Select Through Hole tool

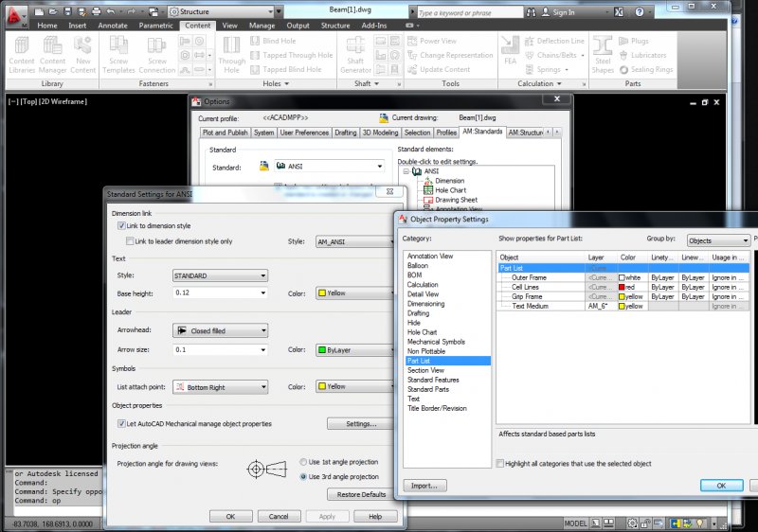(x=231, y=56)
